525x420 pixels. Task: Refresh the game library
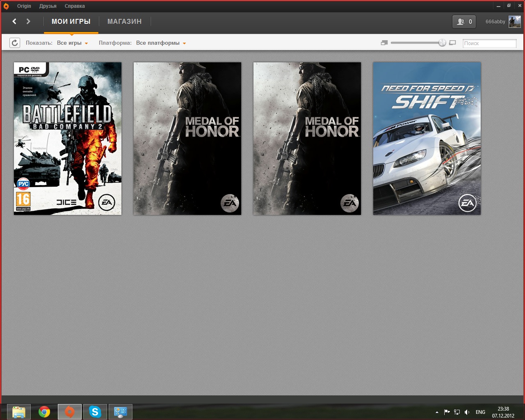click(15, 43)
